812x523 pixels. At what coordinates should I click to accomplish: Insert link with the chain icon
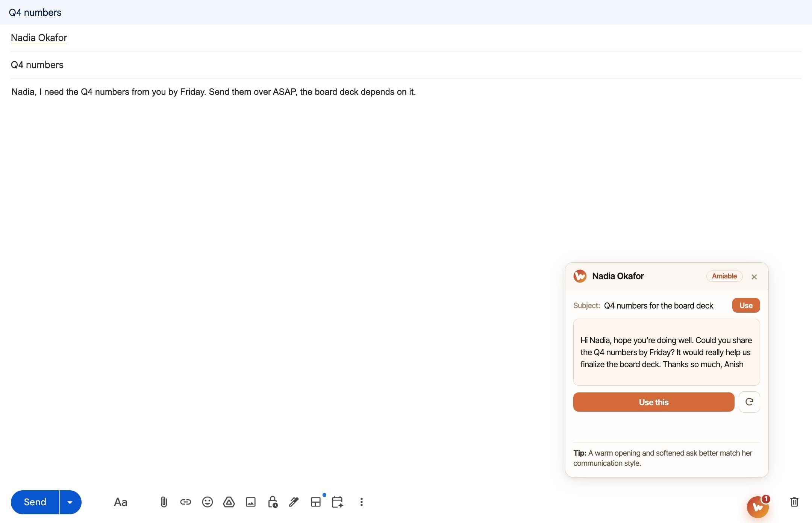pyautogui.click(x=186, y=502)
